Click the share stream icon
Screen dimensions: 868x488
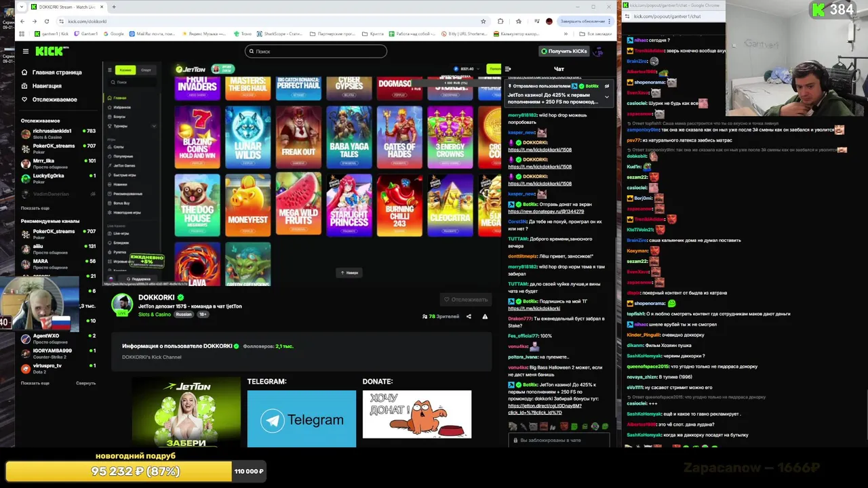point(469,317)
